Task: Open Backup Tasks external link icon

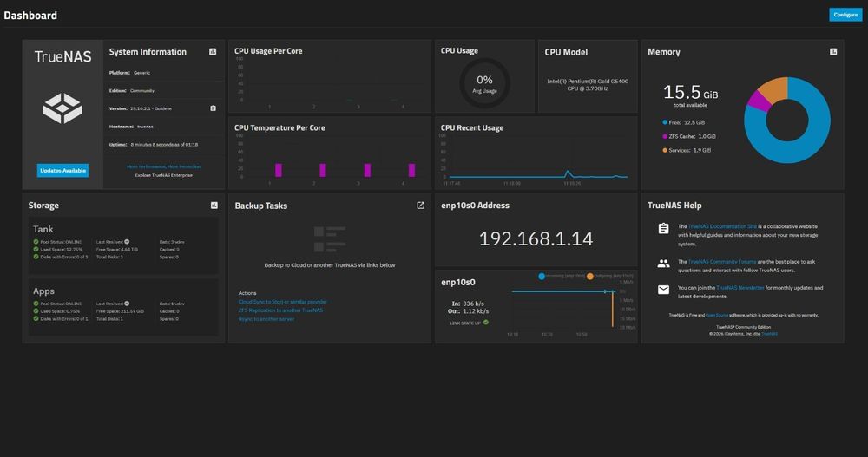Action: coord(421,206)
